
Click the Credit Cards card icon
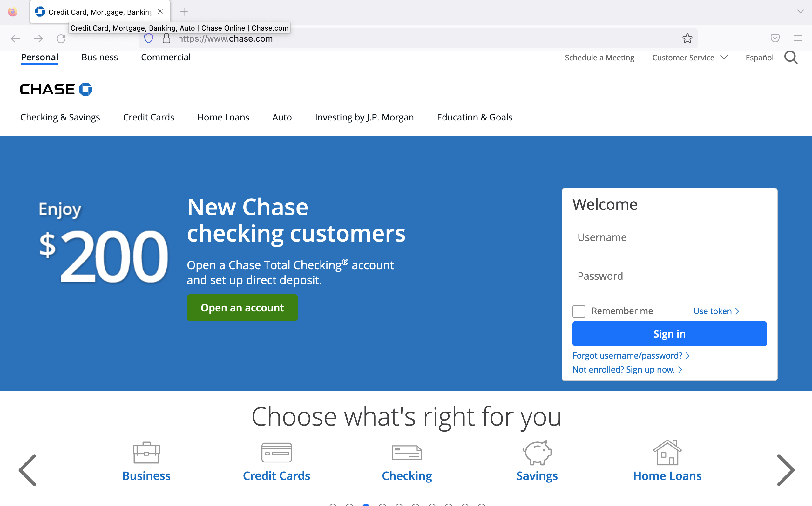click(276, 453)
